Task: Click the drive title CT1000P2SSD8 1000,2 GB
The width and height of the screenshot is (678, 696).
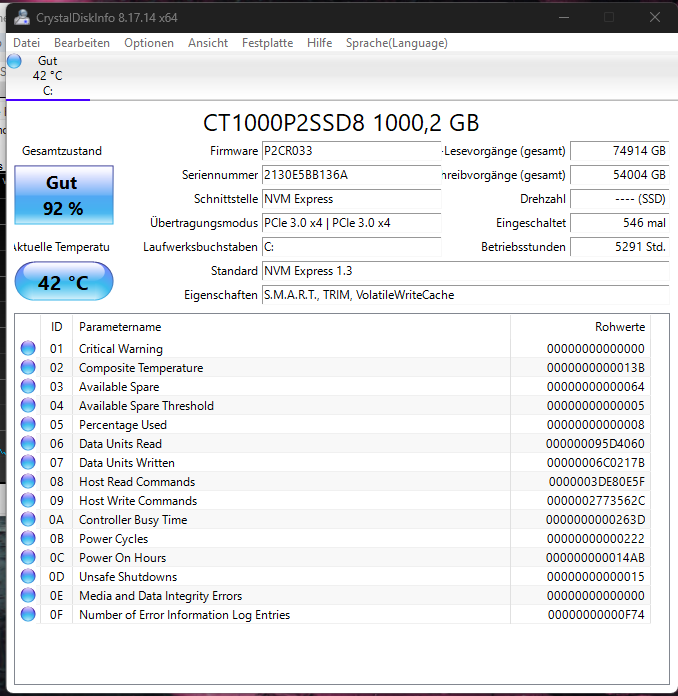Action: click(341, 123)
